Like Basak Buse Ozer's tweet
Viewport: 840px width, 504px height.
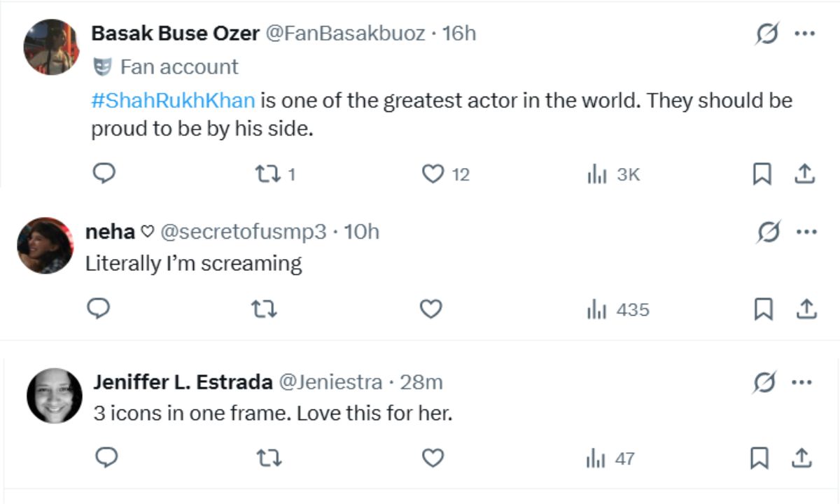coord(433,174)
